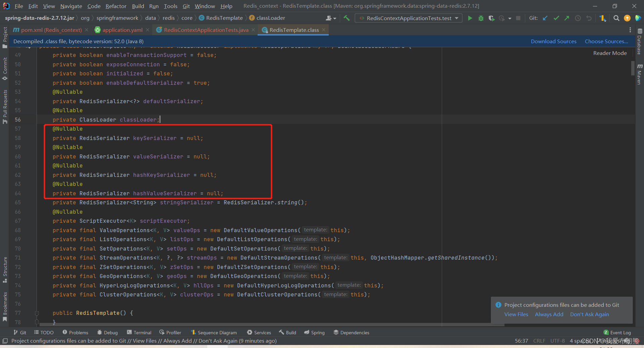Open the redis breadcrumb package dropdown
The image size is (644, 348).
(x=168, y=18)
